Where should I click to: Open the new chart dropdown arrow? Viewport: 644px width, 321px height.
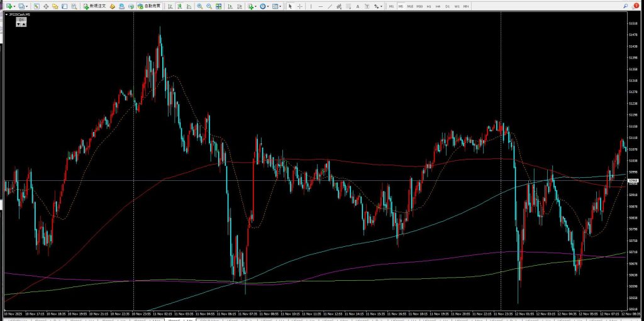[x=14, y=6]
